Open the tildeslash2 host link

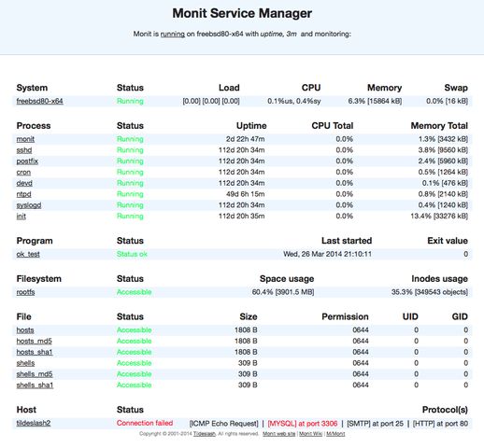(x=34, y=423)
